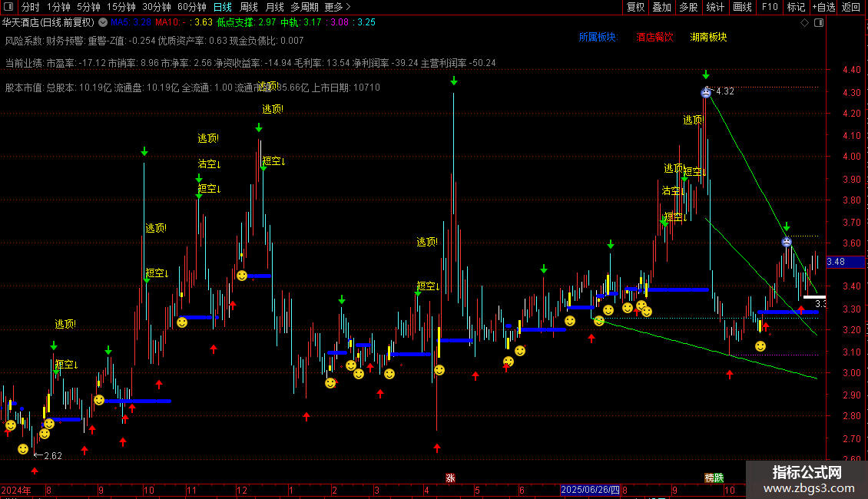Click the 标记 mark button
This screenshot has height=499, width=868.
point(796,7)
